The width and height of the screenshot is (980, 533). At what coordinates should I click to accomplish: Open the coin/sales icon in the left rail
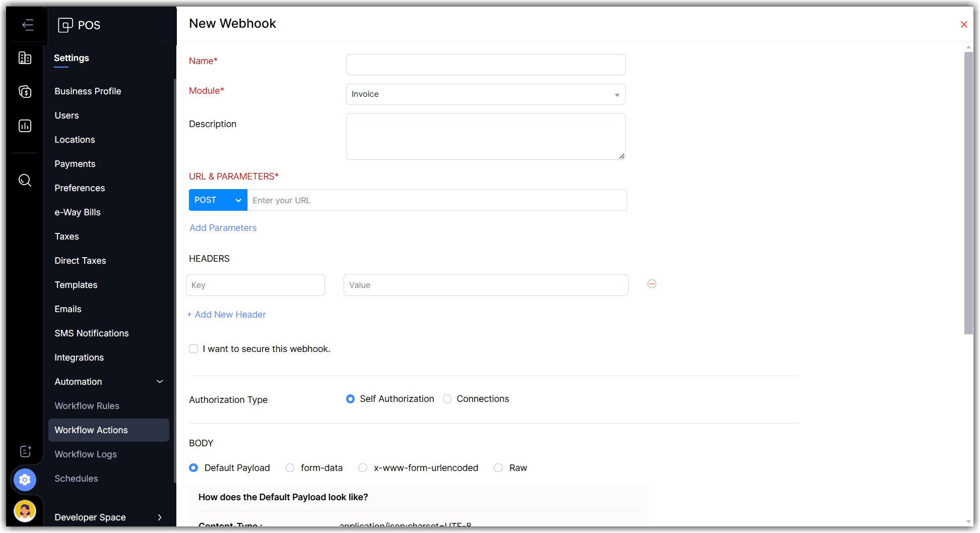(x=25, y=92)
